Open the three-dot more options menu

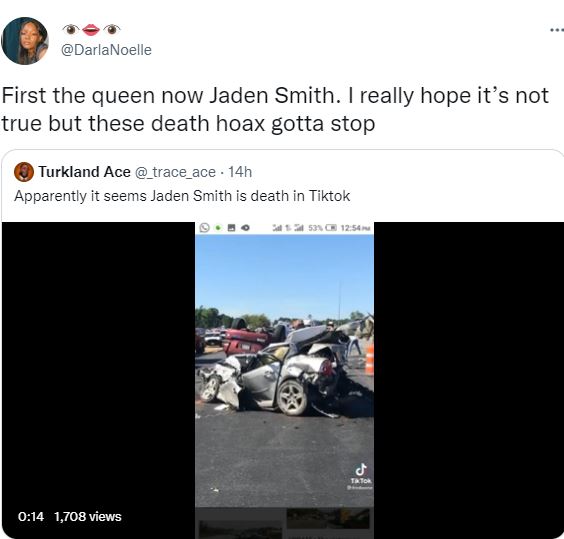coord(557,30)
